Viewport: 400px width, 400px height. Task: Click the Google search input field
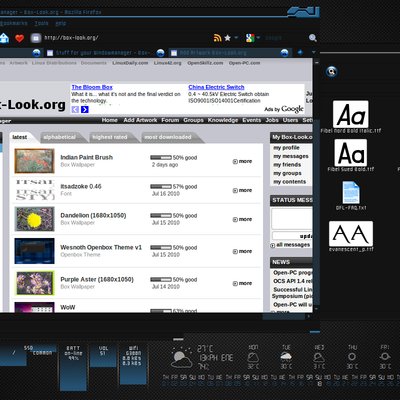(x=285, y=38)
